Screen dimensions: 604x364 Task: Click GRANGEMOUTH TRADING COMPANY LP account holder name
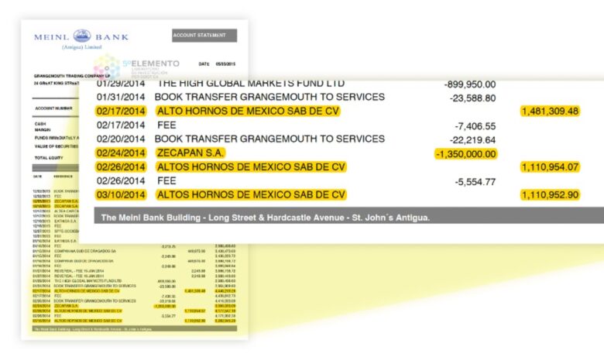point(72,76)
